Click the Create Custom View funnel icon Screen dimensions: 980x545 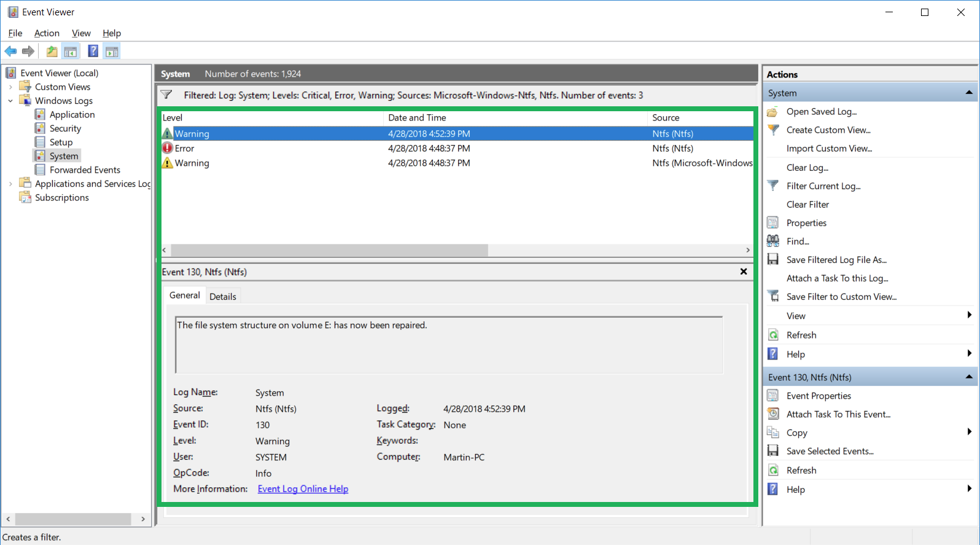(773, 130)
